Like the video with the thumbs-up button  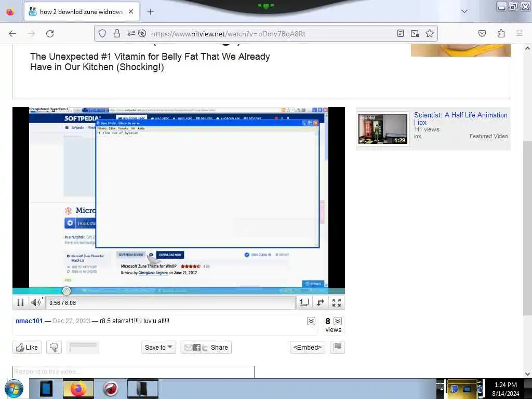(x=27, y=348)
